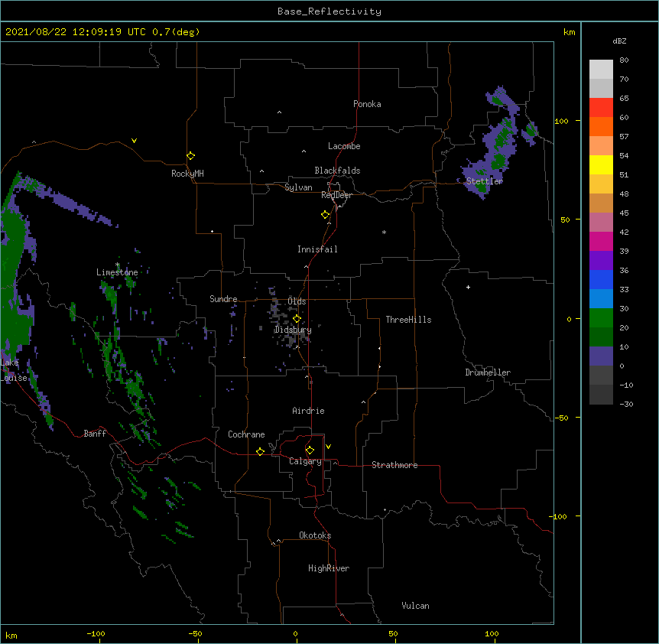Click the Drumheller city label
The height and width of the screenshot is (644, 659).
488,372
